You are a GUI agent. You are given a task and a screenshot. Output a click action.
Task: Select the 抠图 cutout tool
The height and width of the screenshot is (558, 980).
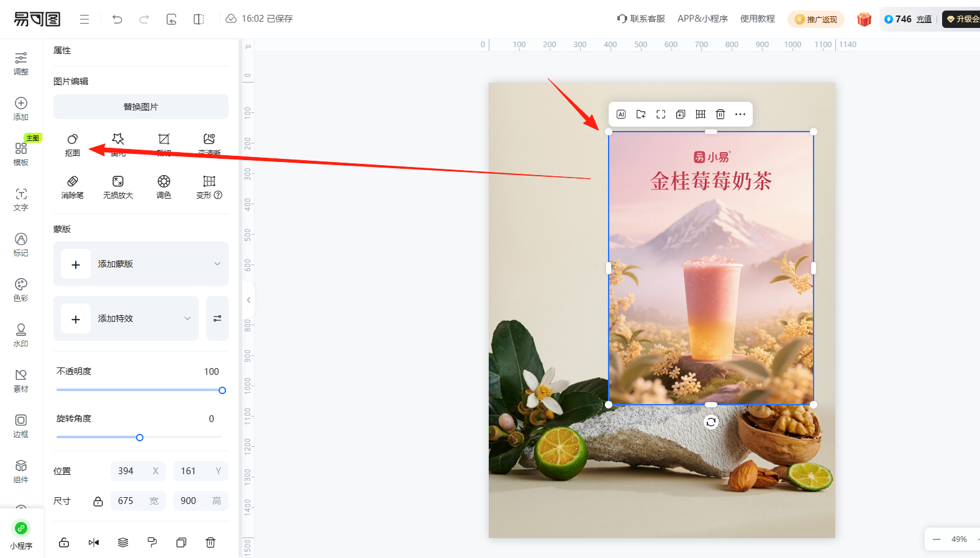pyautogui.click(x=73, y=145)
